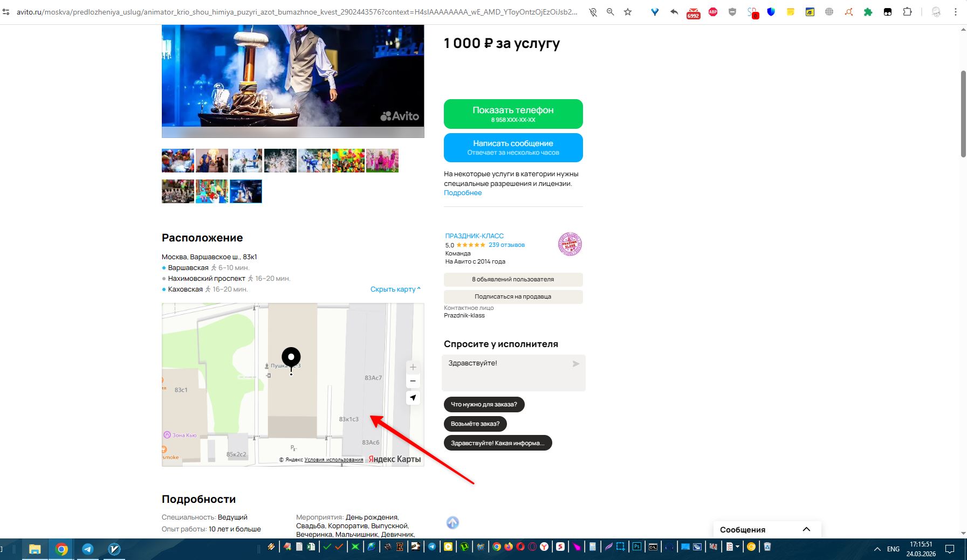This screenshot has height=560, width=967.
Task: Open the 8 объявлений пользователя button
Action: tap(513, 279)
